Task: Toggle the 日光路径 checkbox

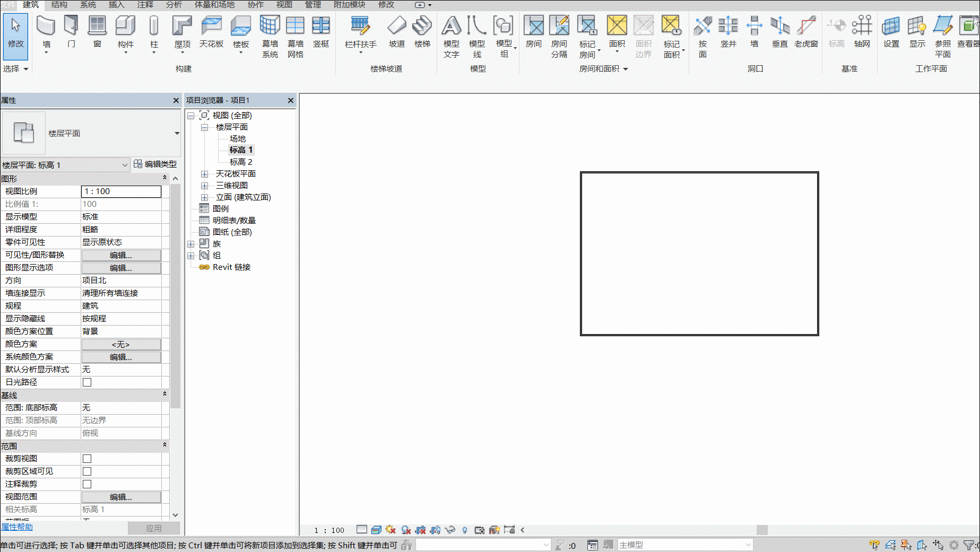Action: pos(87,382)
